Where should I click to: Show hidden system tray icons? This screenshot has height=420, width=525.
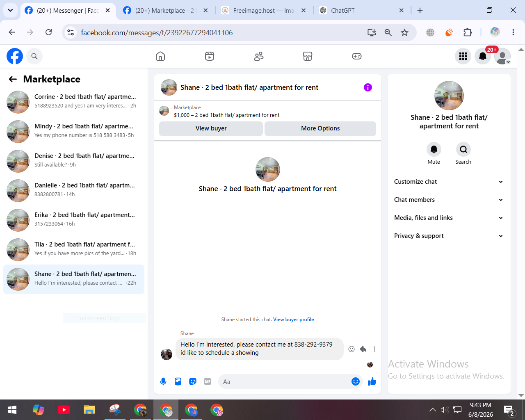(x=432, y=410)
